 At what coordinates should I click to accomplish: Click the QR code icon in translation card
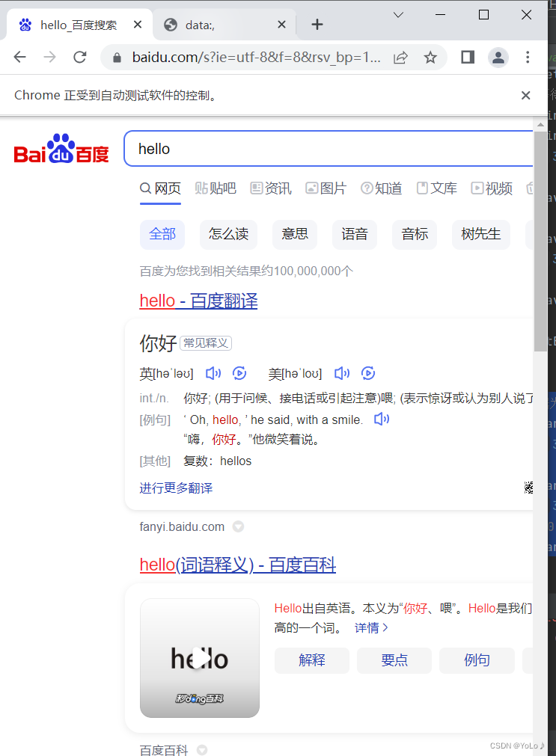(x=528, y=488)
